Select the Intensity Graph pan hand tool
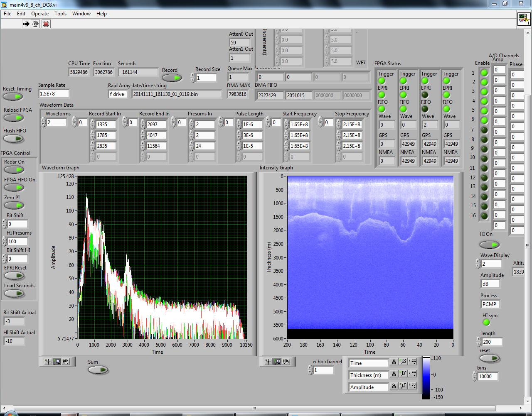 pyautogui.click(x=286, y=362)
